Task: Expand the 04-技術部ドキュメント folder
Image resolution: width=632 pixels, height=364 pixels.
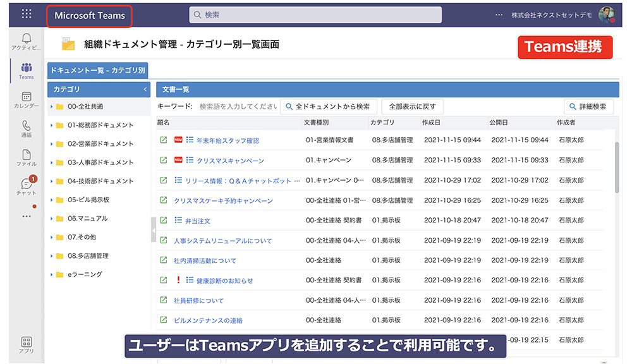Action: coord(52,181)
